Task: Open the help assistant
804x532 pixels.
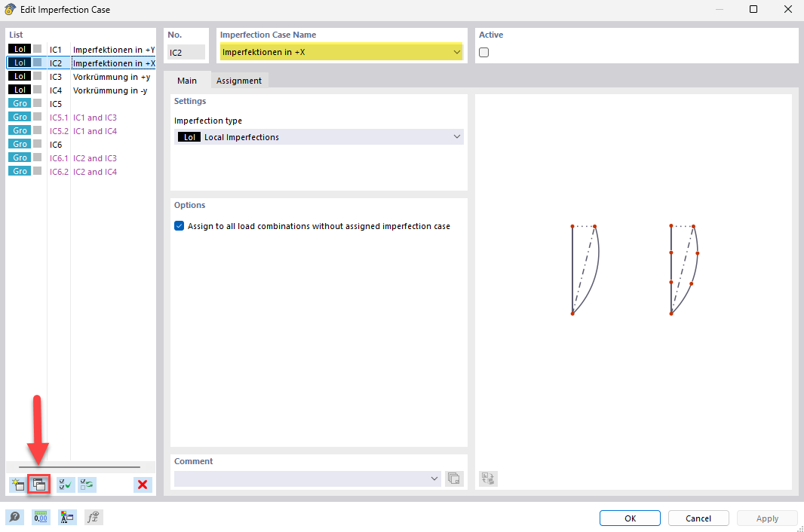Action: (x=15, y=517)
